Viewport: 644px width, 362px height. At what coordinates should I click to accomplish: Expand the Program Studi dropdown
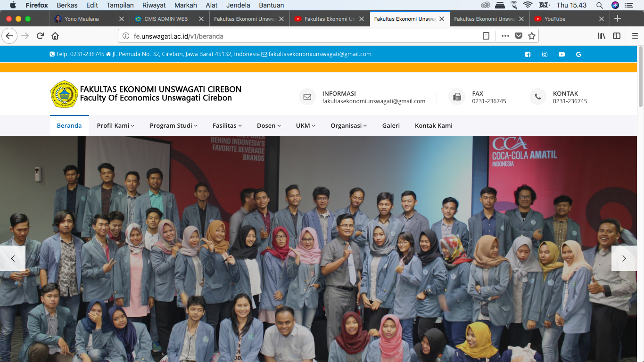pos(173,125)
